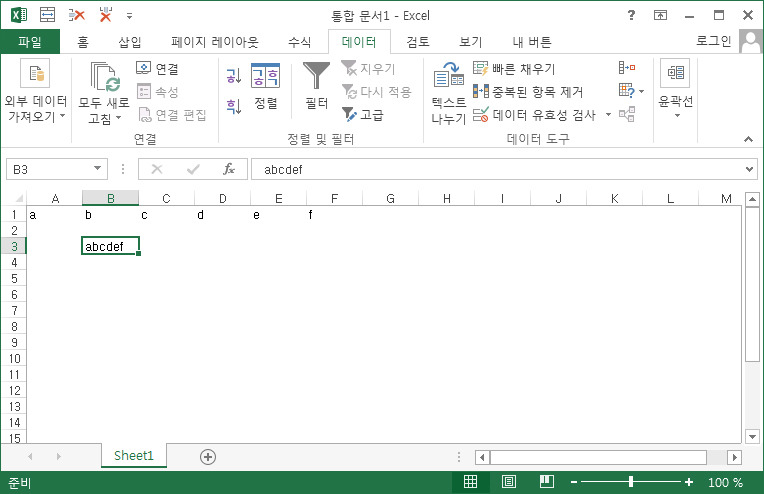Expand 데이터 유효성 검사 dropdown arrow

pyautogui.click(x=608, y=114)
